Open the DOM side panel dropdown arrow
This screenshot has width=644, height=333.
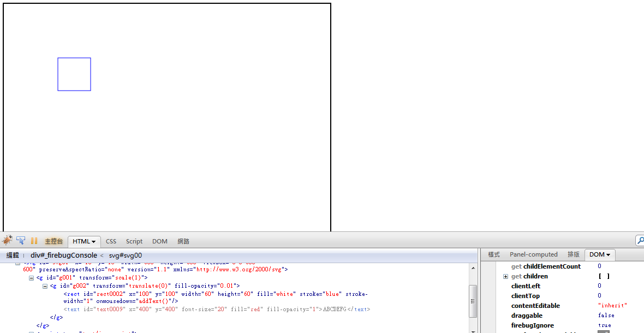(608, 255)
